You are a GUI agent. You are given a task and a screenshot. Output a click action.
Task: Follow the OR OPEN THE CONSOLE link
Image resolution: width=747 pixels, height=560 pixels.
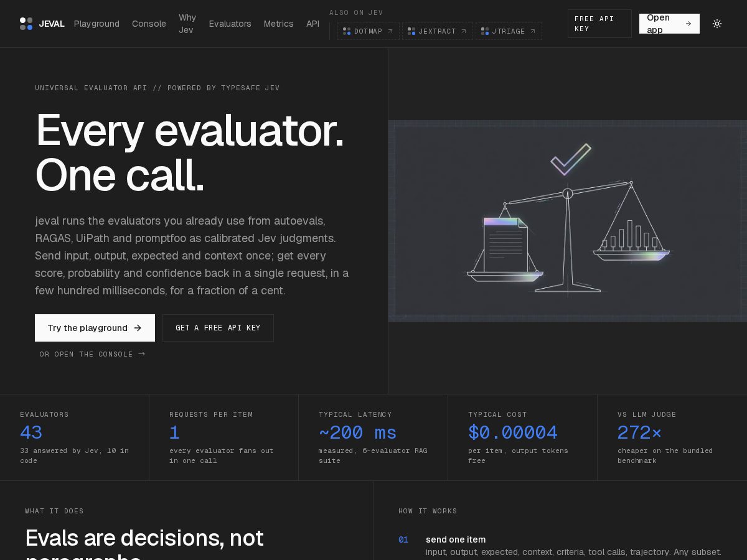tap(92, 354)
